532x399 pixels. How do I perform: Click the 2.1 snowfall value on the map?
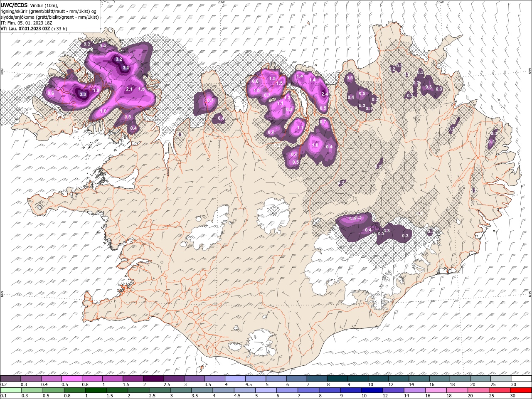click(129, 89)
